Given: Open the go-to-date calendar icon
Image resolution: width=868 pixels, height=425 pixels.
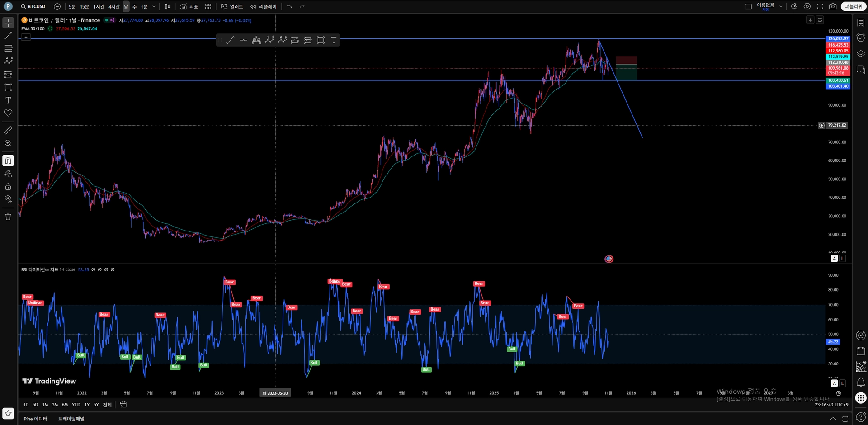Looking at the screenshot, I should [123, 405].
